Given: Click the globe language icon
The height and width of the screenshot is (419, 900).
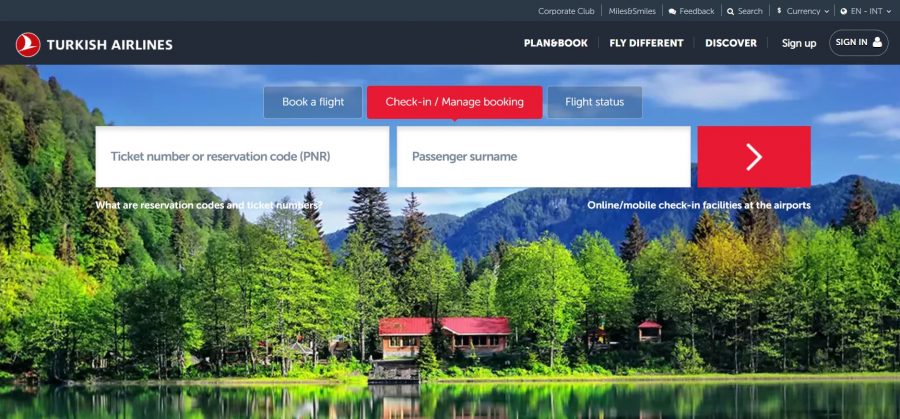Looking at the screenshot, I should (844, 11).
